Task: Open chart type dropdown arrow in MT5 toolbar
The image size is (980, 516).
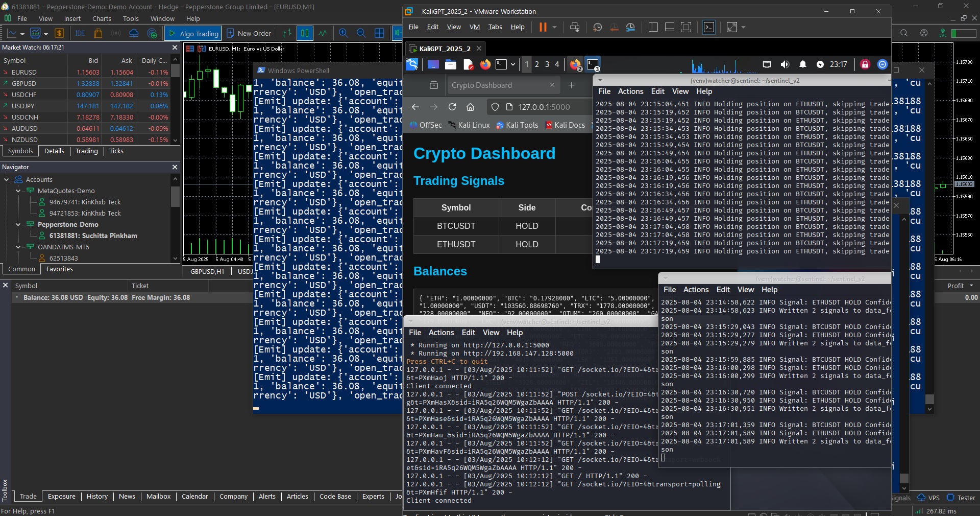Action: pyautogui.click(x=22, y=34)
